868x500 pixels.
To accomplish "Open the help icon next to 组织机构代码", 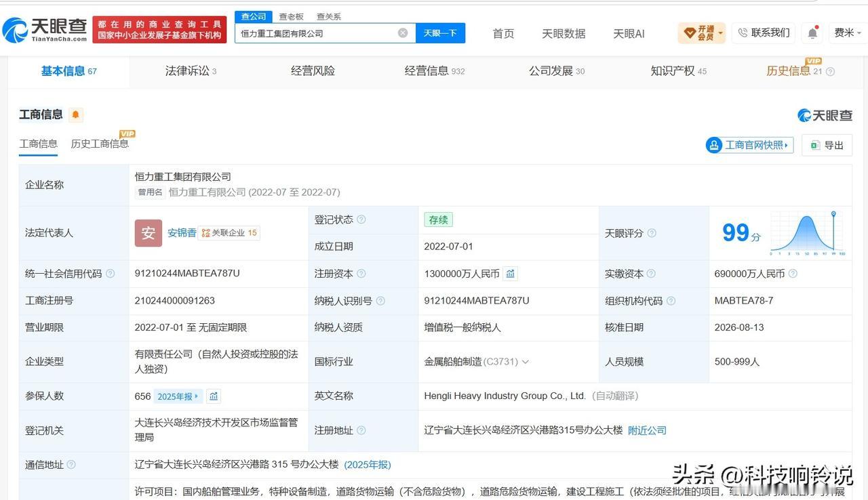I will pyautogui.click(x=671, y=301).
